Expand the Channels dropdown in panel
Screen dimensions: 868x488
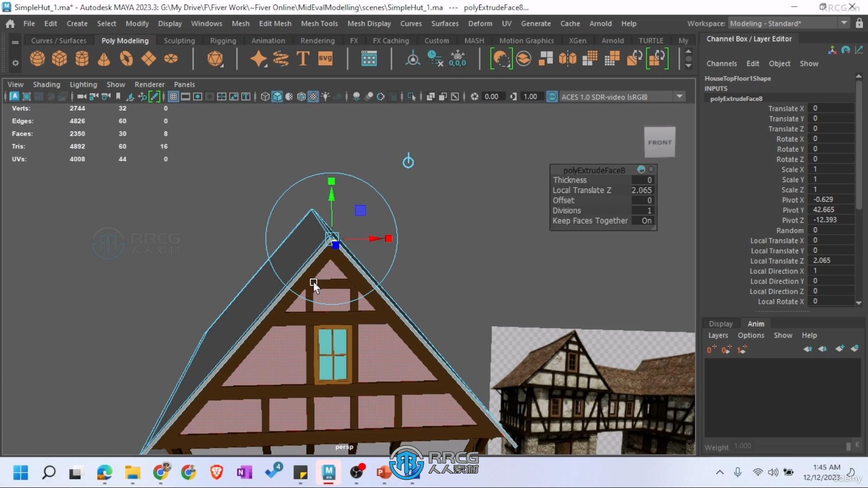[722, 63]
